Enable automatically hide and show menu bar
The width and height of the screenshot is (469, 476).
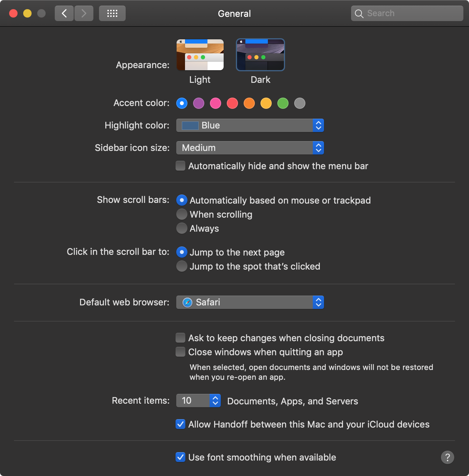pyautogui.click(x=180, y=166)
